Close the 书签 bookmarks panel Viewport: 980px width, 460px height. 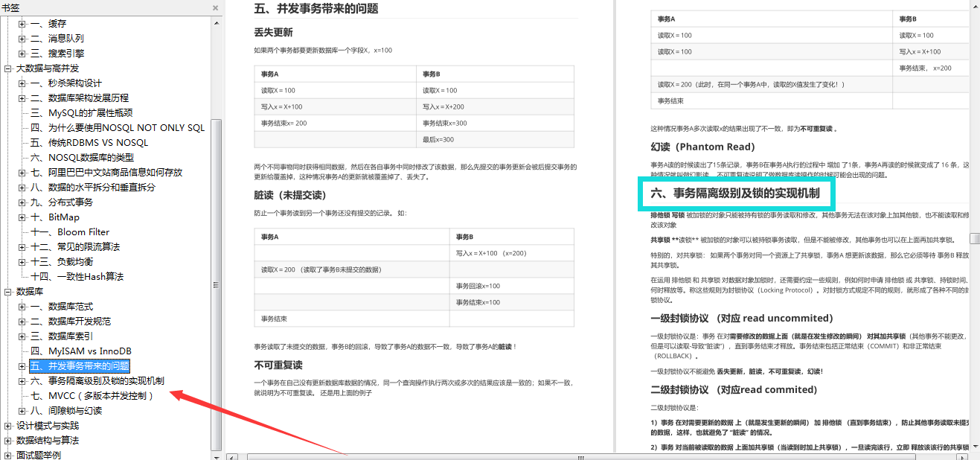coord(215,7)
